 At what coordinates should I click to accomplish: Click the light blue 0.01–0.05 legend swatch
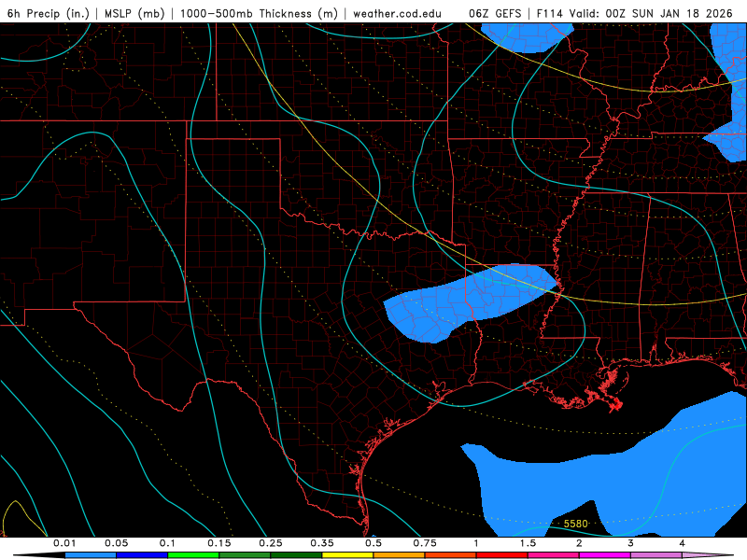(x=91, y=555)
